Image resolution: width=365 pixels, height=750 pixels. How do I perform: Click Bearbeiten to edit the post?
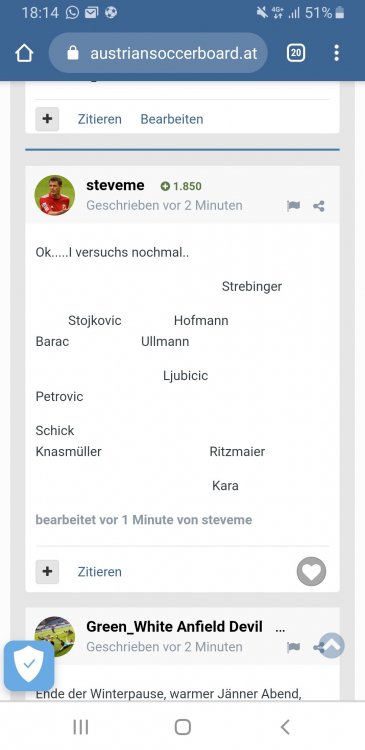coord(172,119)
